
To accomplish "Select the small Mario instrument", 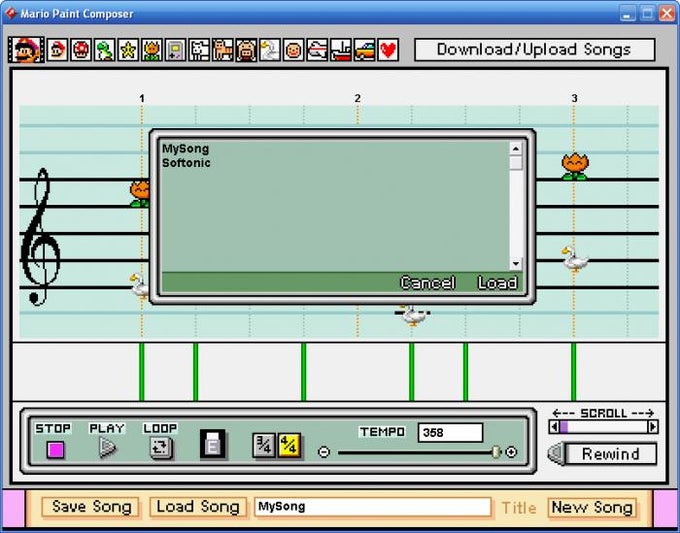I will 57,50.
